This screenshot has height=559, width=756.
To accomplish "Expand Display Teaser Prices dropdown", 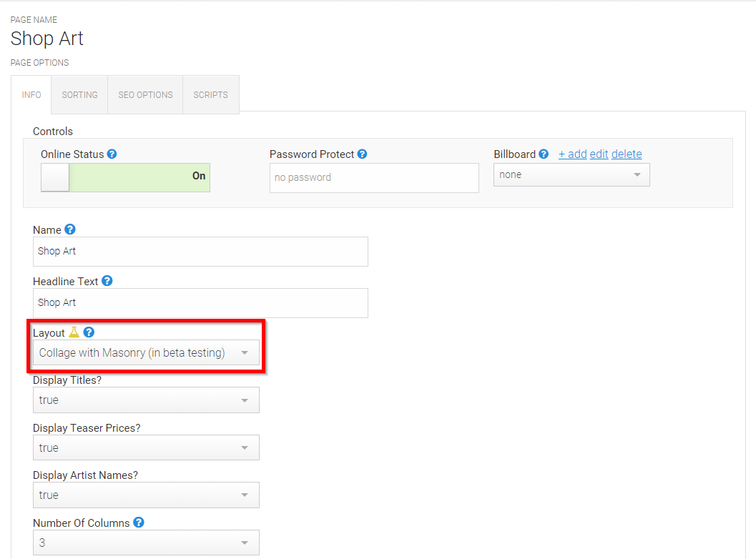I will [146, 447].
